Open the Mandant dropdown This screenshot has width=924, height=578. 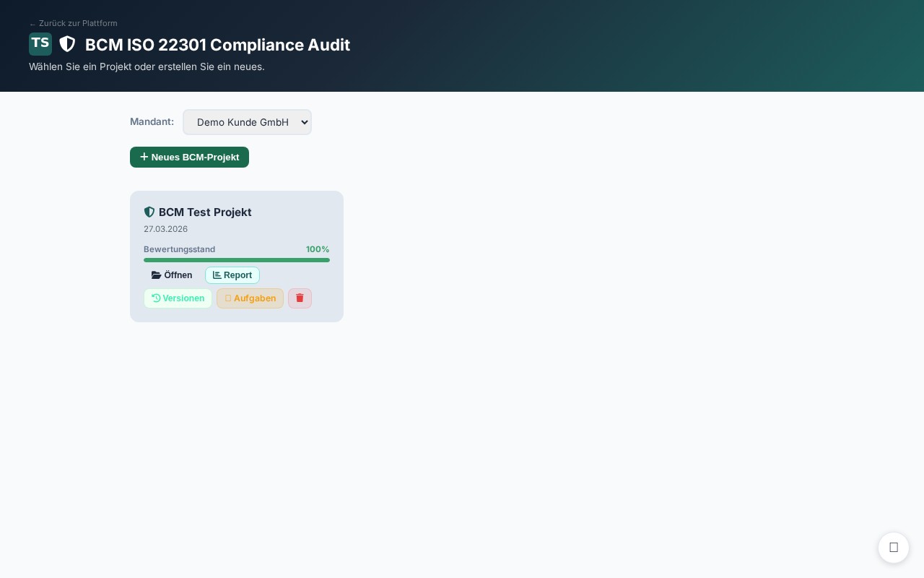point(247,122)
